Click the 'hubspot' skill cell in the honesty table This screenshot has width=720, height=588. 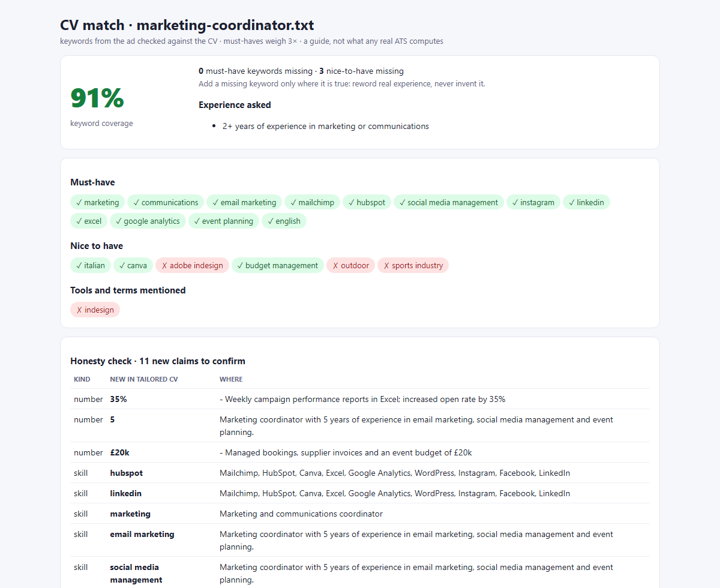[127, 473]
